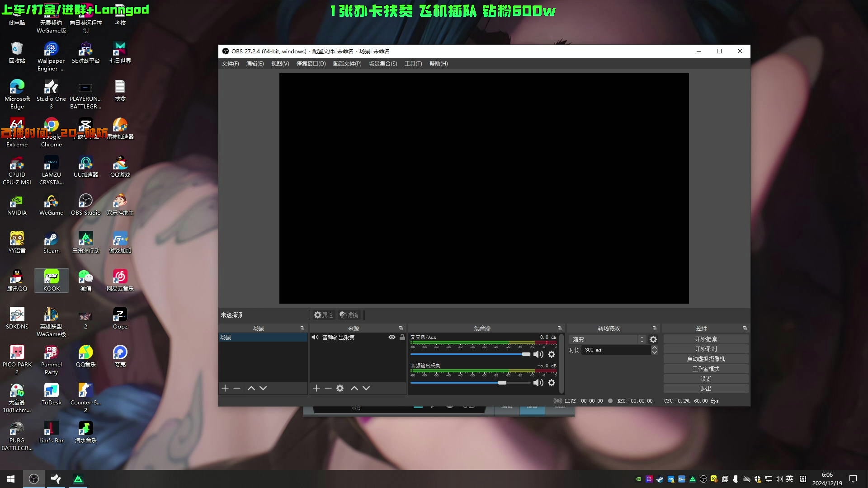Viewport: 868px width, 488px height.
Task: Remove the selected scene with minus icon
Action: pos(237,388)
